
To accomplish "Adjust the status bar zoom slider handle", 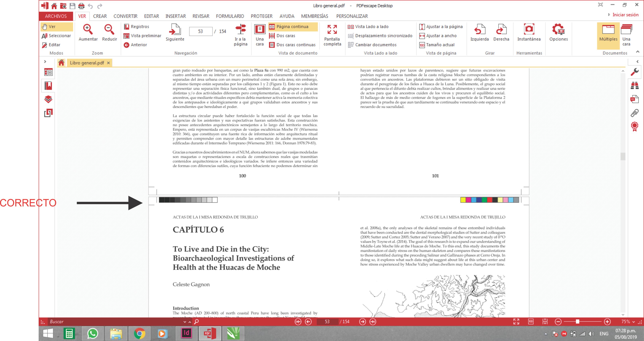I will tap(577, 322).
